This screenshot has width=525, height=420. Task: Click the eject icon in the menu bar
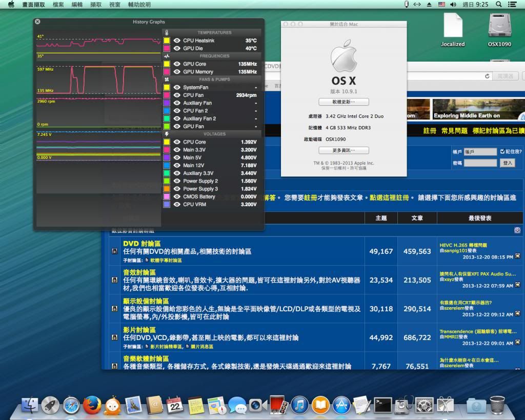pos(429,4)
